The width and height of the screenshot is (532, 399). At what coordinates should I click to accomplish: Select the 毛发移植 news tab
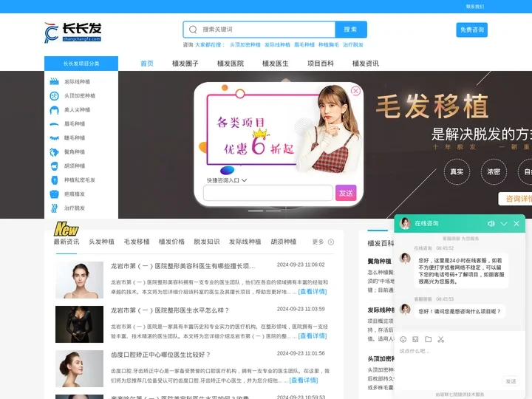pos(137,242)
